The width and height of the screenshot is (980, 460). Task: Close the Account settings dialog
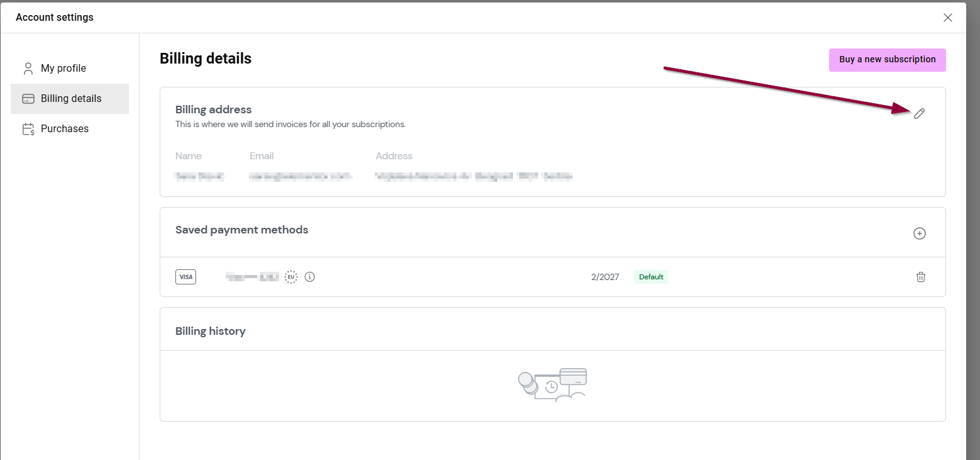tap(948, 18)
